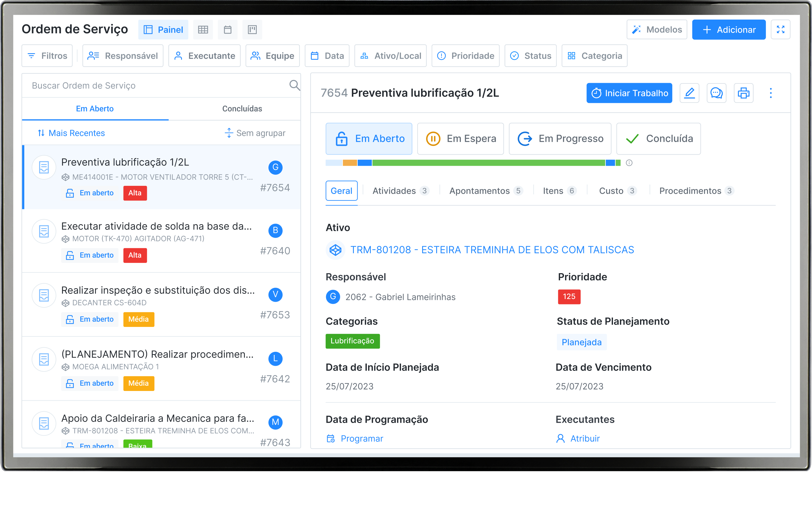Open the three-dot more options menu
Screen dimensions: 812x522
[x=770, y=93]
